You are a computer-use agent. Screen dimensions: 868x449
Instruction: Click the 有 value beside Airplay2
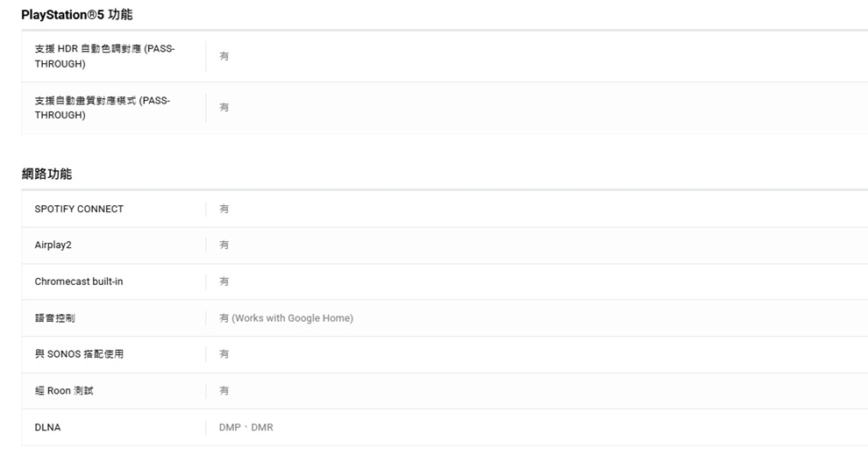click(x=224, y=246)
